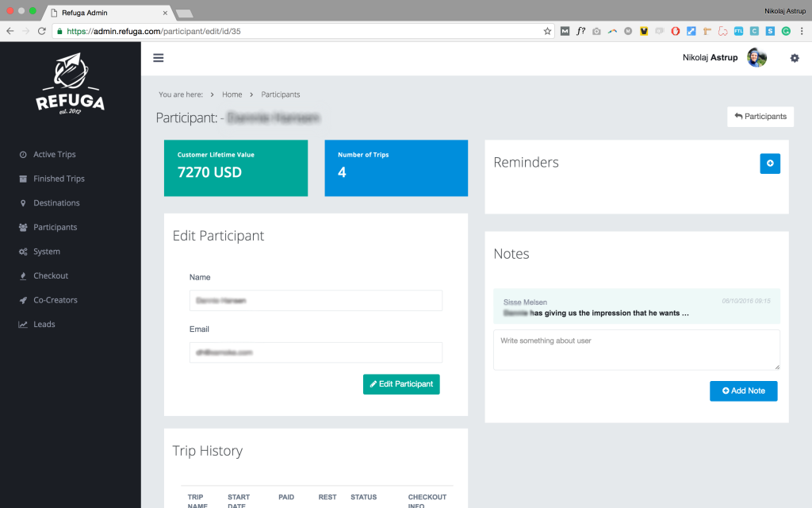Open the settings gear icon
The image size is (812, 508).
click(x=795, y=58)
